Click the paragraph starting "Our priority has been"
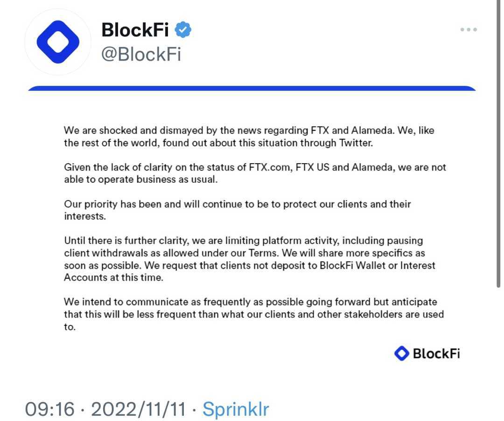This screenshot has width=504, height=421. 237,210
